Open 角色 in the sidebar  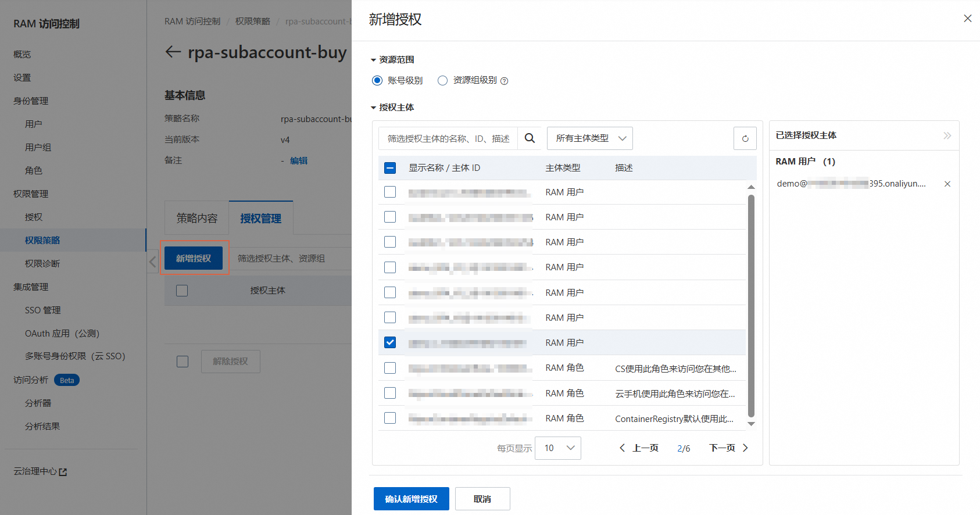[x=34, y=170]
